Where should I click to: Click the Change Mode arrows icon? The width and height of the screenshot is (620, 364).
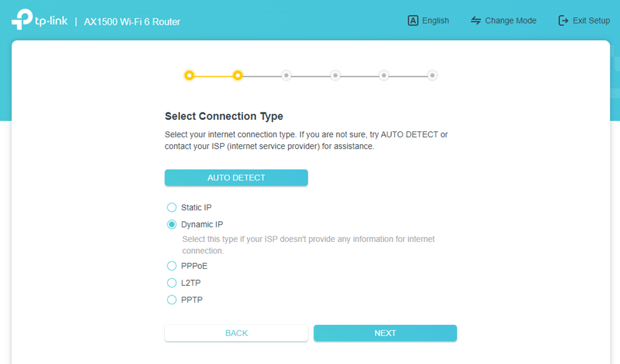(x=476, y=20)
